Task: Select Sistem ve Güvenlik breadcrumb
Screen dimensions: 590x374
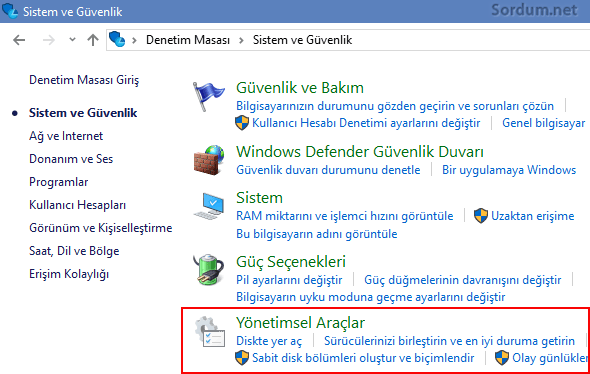Action: click(302, 40)
